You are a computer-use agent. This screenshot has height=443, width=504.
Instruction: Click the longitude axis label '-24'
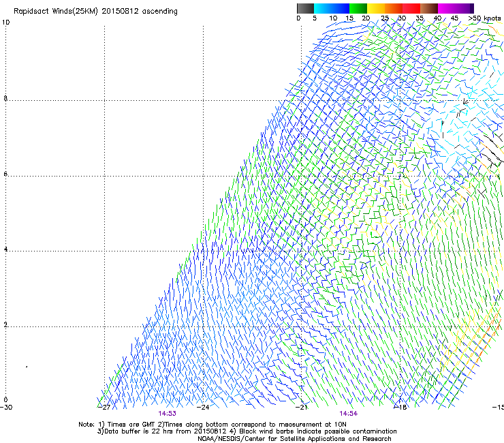(x=203, y=408)
